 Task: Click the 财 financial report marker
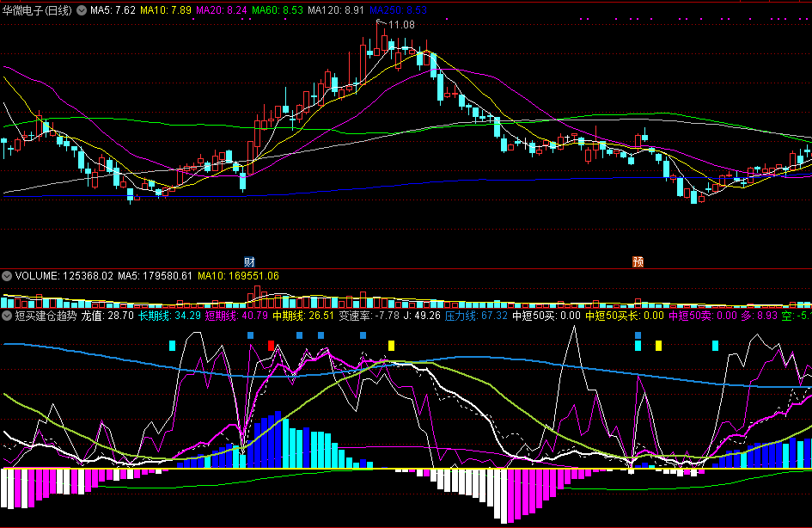pos(249,261)
